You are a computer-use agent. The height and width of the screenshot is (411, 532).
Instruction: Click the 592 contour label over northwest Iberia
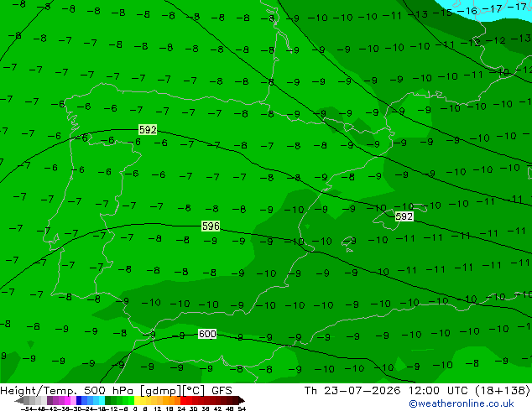click(148, 129)
